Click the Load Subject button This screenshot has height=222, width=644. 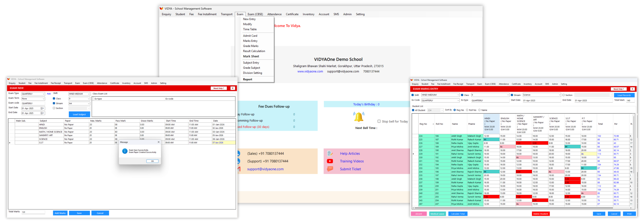79,115
